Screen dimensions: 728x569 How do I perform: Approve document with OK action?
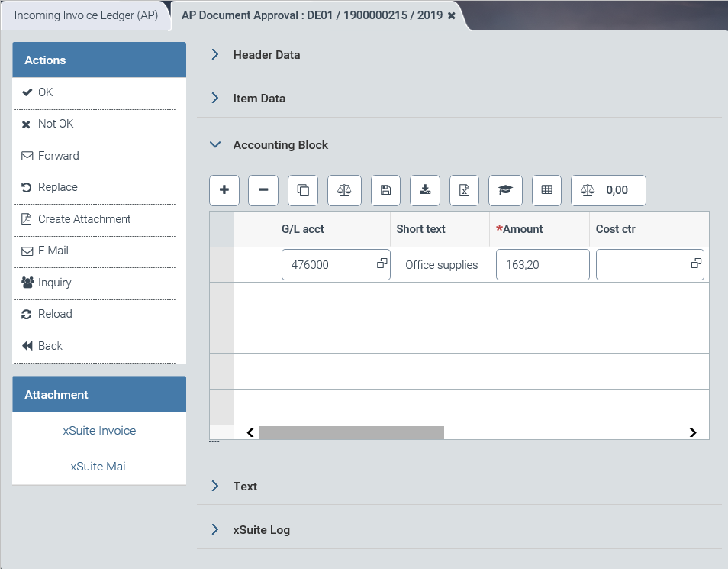tap(46, 92)
